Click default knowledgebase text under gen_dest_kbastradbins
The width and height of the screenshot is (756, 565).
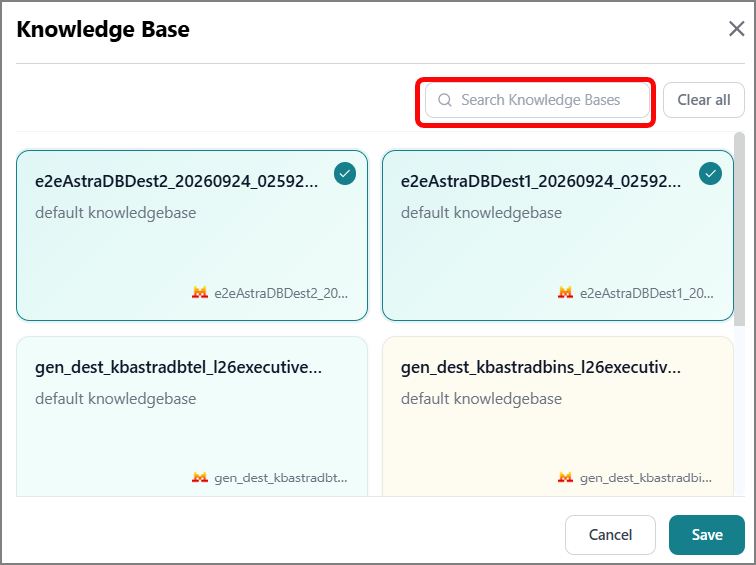point(481,399)
